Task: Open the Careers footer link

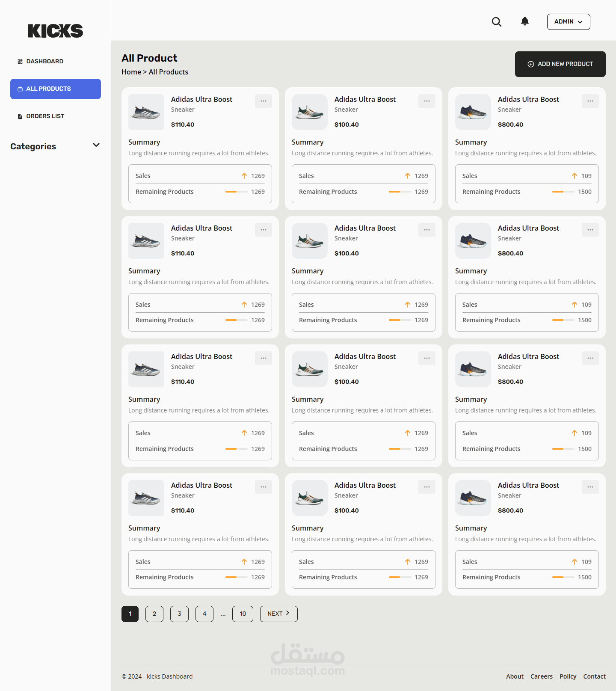Action: [x=542, y=676]
